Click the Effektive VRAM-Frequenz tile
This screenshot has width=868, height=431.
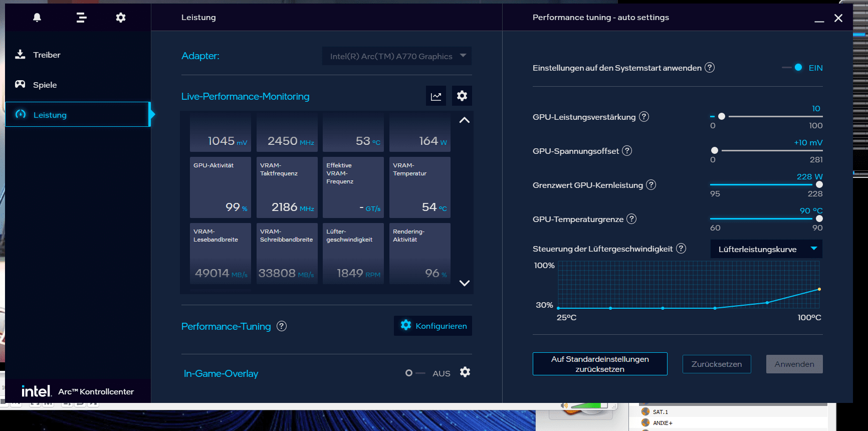point(353,187)
